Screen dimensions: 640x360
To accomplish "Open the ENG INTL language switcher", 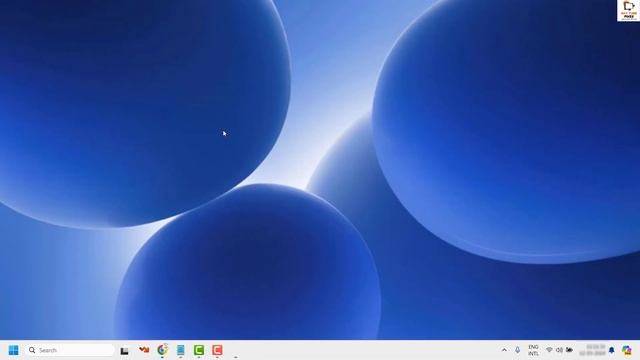I will coord(533,350).
